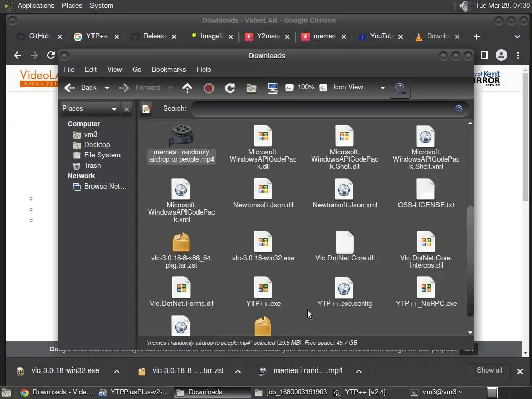Viewport: 532px width, 399px height.
Task: Click the Computer icon in toolbar
Action: click(273, 88)
